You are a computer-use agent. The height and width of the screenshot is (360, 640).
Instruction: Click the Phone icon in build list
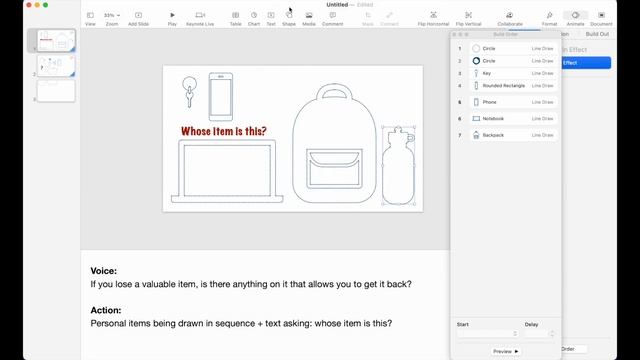pyautogui.click(x=476, y=102)
